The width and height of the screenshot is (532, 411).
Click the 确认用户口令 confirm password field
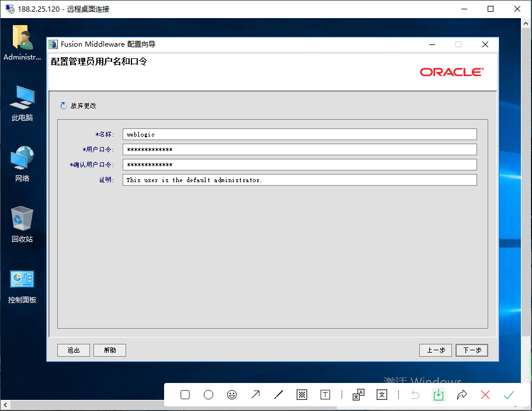pos(300,165)
